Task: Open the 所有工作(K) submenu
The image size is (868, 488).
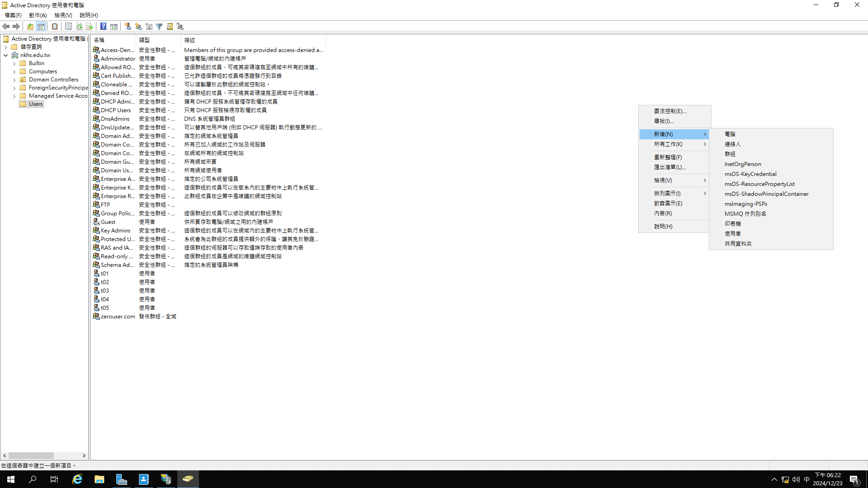Action: (674, 144)
